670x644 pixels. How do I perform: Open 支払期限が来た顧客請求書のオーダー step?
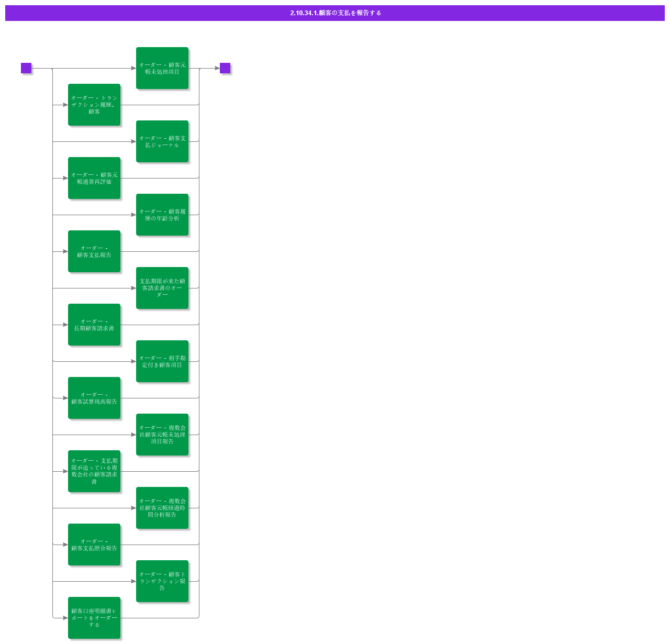[x=162, y=288]
